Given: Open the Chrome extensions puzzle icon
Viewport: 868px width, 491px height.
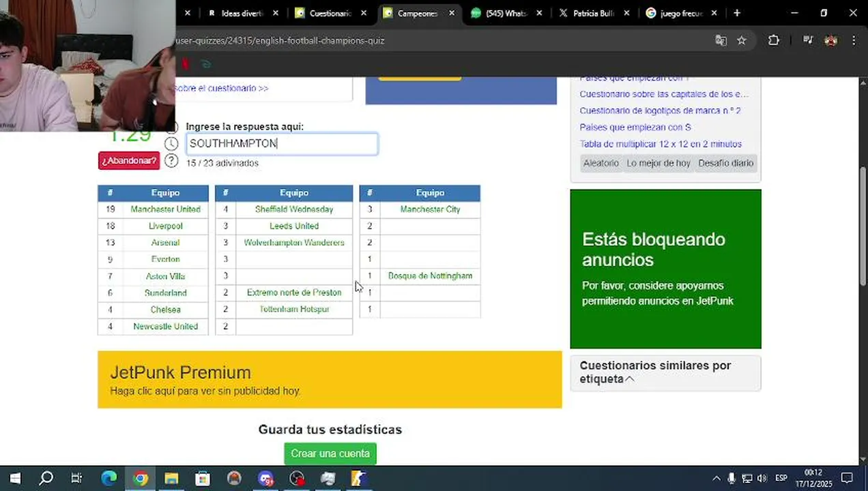Looking at the screenshot, I should pyautogui.click(x=773, y=40).
